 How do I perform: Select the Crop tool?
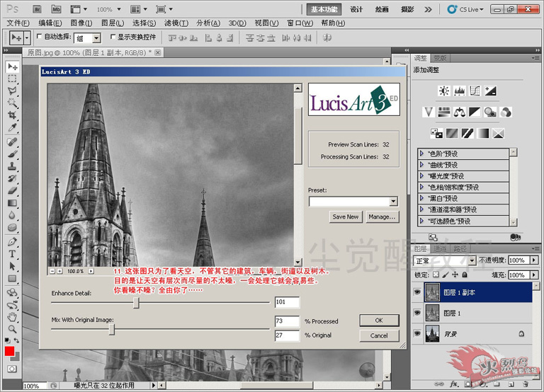click(12, 115)
